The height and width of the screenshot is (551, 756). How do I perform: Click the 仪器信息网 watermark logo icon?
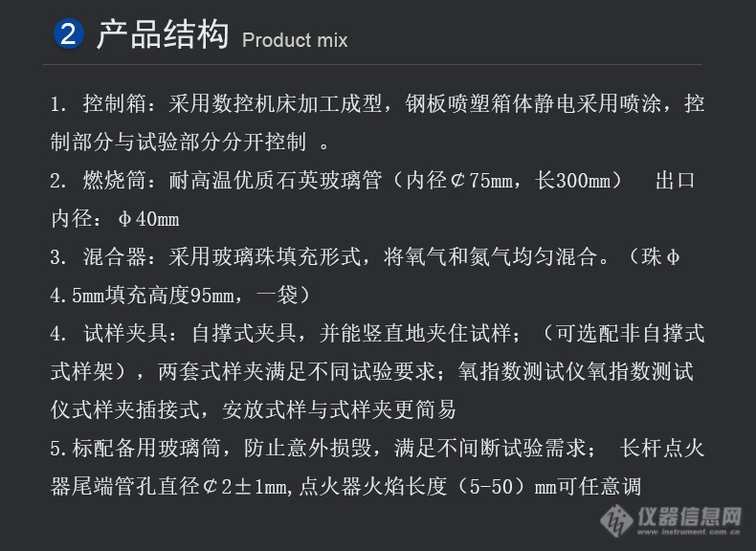coord(616,520)
